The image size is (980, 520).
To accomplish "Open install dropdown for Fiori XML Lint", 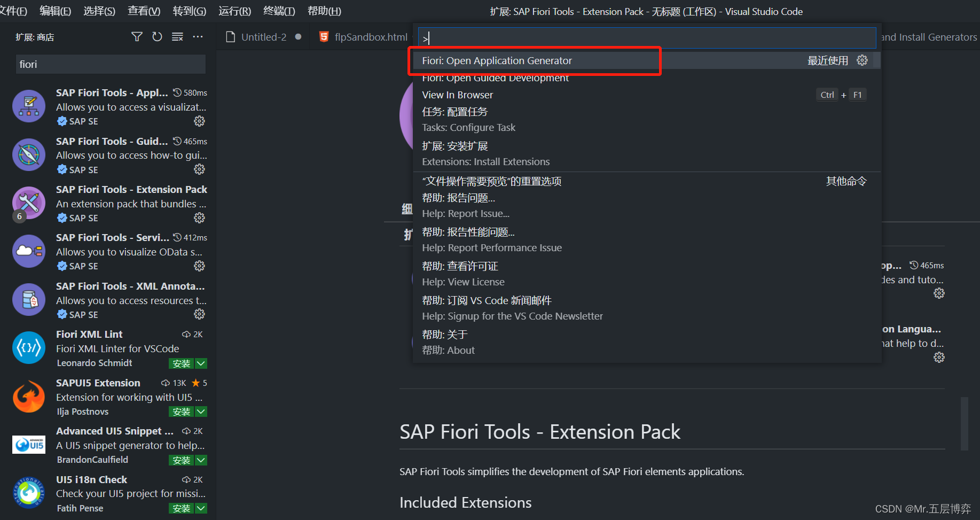I will (201, 363).
